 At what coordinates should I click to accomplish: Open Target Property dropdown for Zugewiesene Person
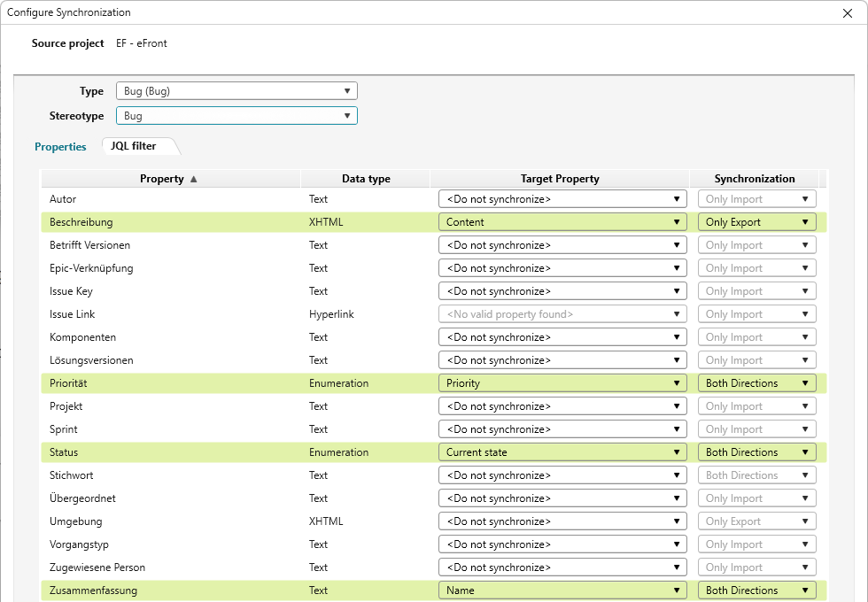(x=562, y=567)
